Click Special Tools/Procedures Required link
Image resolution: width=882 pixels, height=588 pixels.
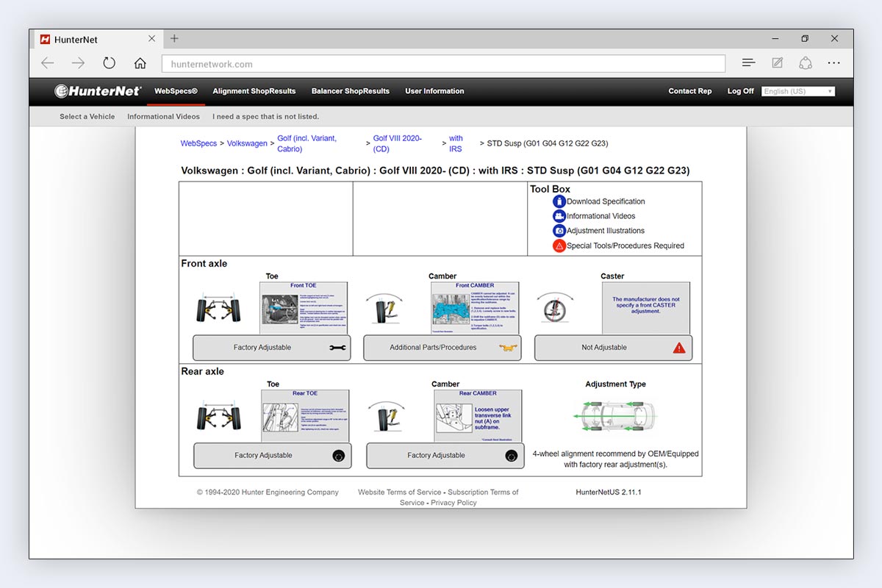(x=625, y=246)
